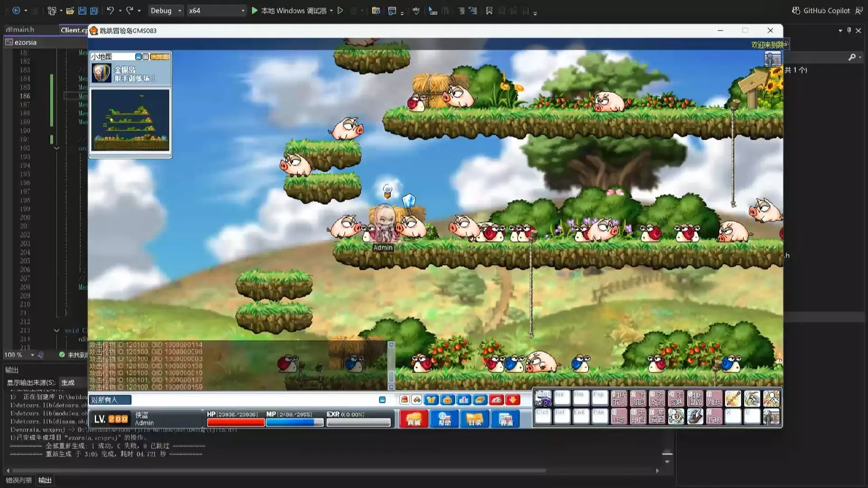This screenshot has height=488, width=868.
Task: Click the Undo arrow in Visual Studio
Action: (110, 11)
